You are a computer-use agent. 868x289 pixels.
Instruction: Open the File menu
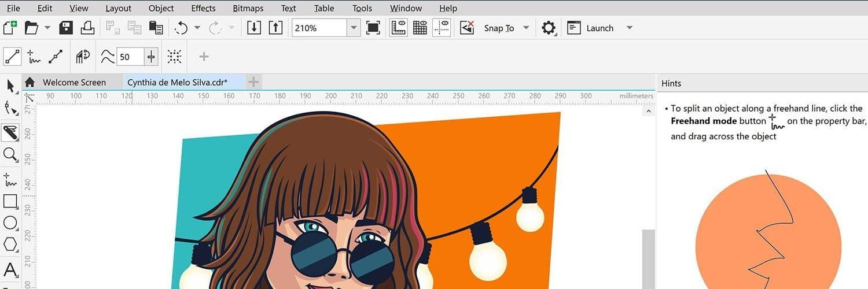13,8
